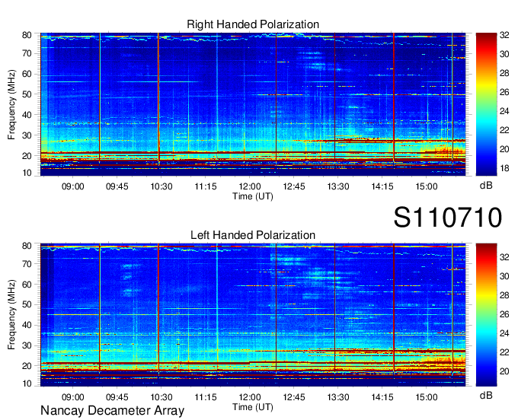This screenshot has height=420, width=518.
Task: Click the 'Time (UT)' label under bottom plot
Action: click(x=253, y=407)
